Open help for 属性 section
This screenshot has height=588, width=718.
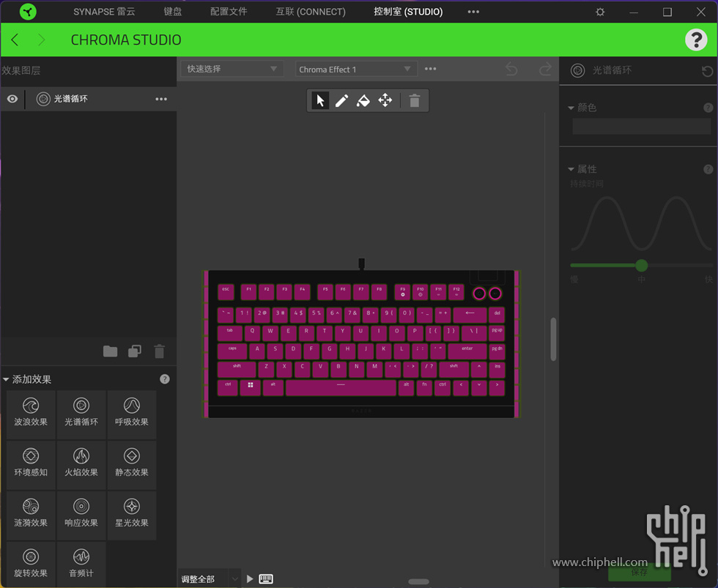tap(708, 169)
